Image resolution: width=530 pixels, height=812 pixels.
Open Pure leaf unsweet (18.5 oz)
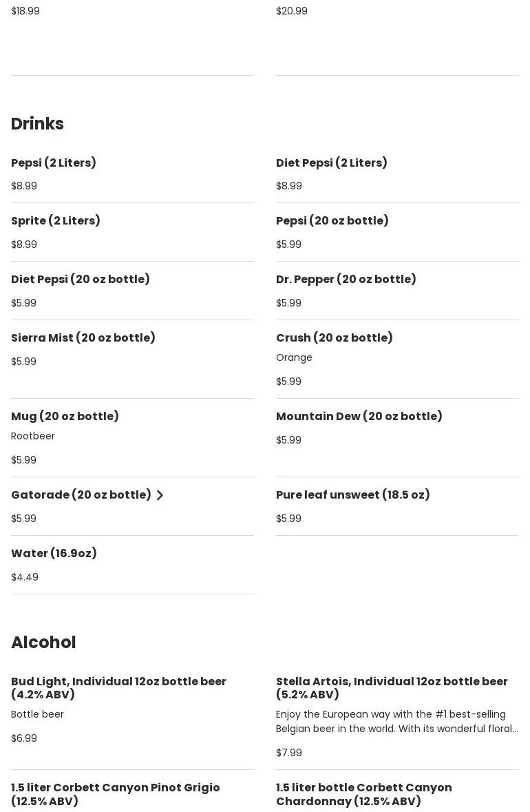pos(353,495)
